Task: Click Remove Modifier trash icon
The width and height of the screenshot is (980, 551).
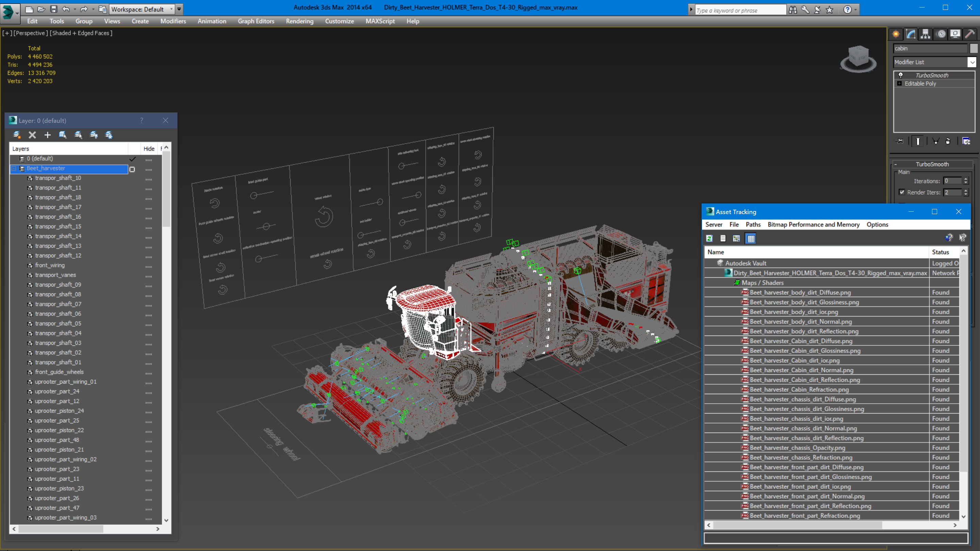Action: coord(948,141)
